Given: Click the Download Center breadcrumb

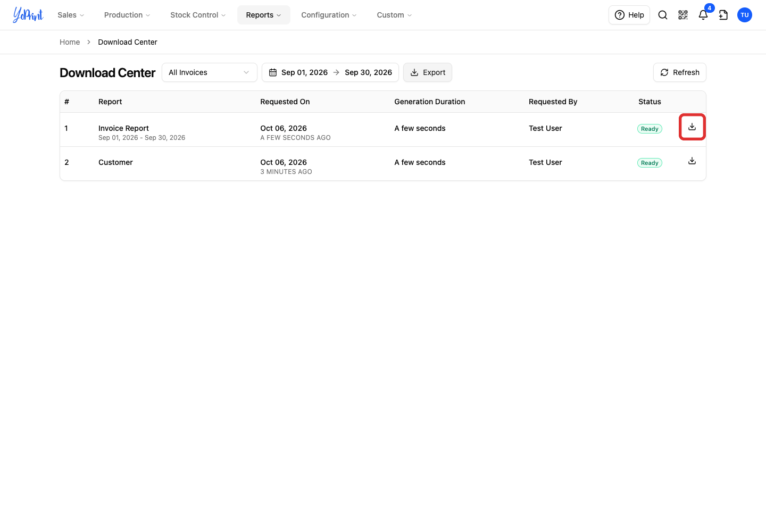Looking at the screenshot, I should (128, 42).
